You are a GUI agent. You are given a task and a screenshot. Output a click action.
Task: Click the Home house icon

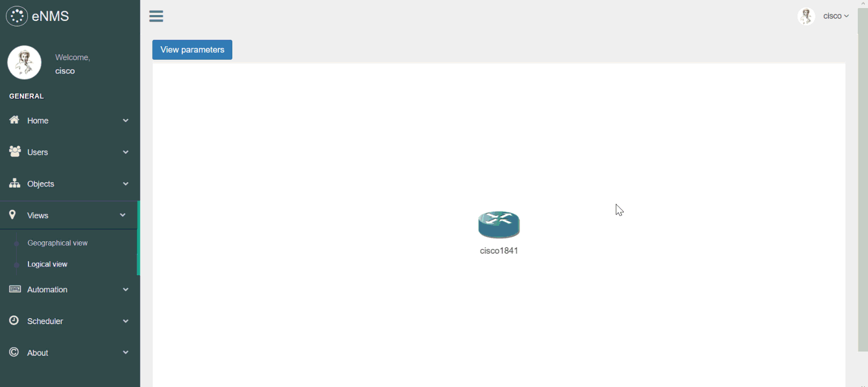15,120
